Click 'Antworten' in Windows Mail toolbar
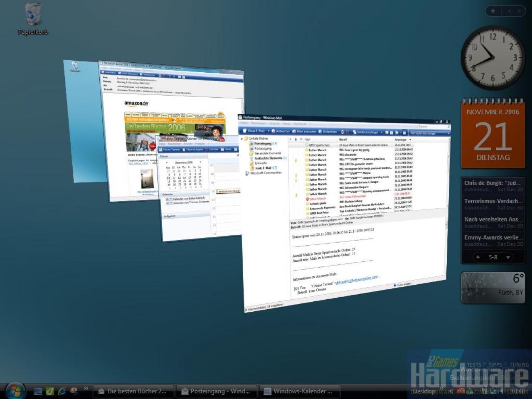This screenshot has height=399, width=532. [281, 131]
